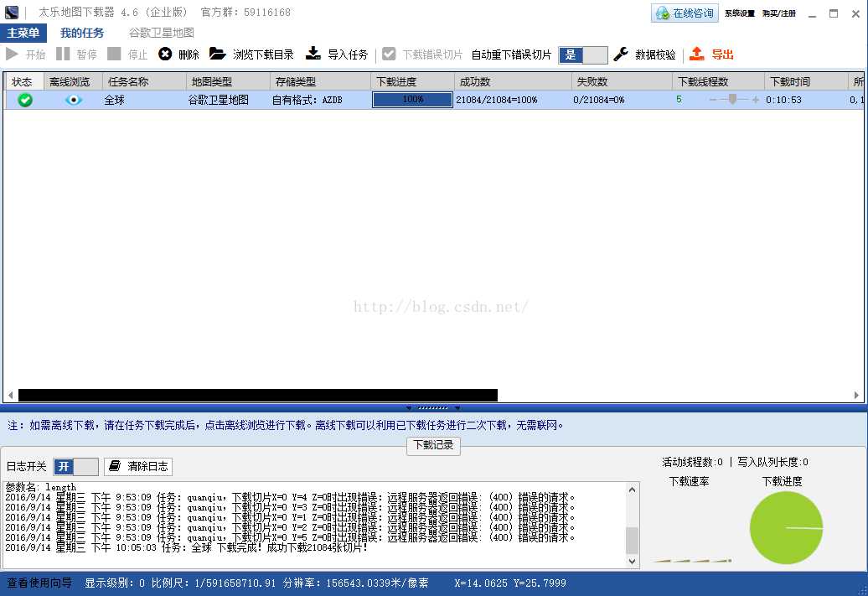Click the 比例尺 scale value in status bar

pyautogui.click(x=214, y=583)
